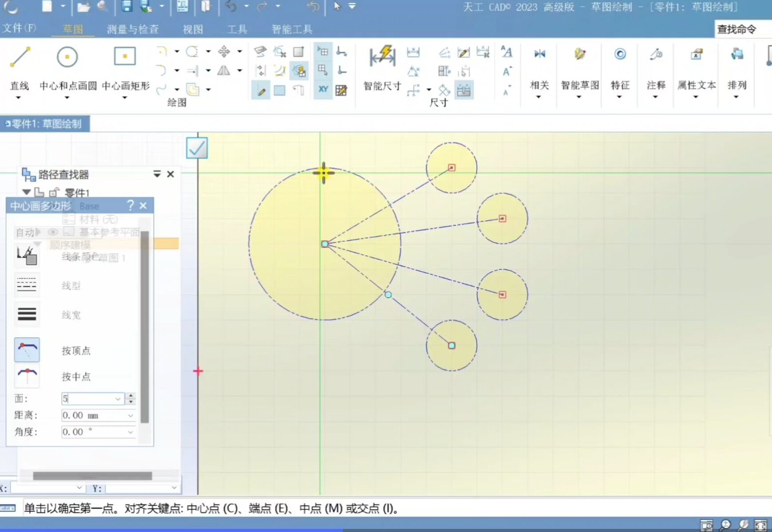Click the pencil draw icon
This screenshot has width=772, height=532.
tap(261, 91)
